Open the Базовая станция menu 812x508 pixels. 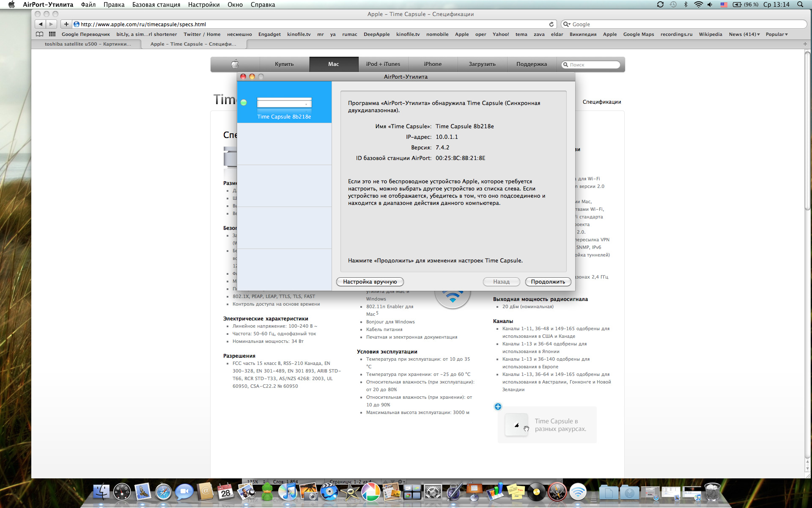pos(156,4)
